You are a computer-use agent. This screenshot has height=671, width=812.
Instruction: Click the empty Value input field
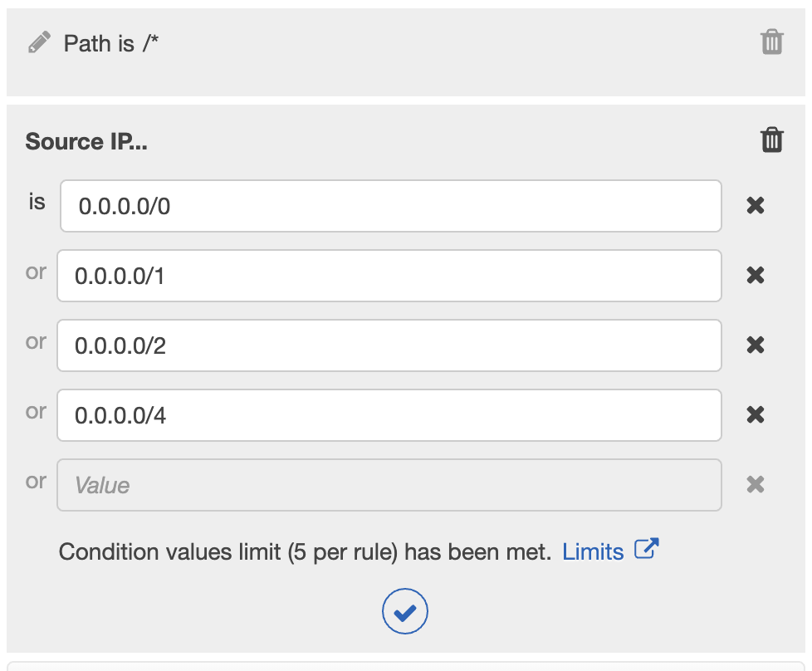pyautogui.click(x=389, y=485)
